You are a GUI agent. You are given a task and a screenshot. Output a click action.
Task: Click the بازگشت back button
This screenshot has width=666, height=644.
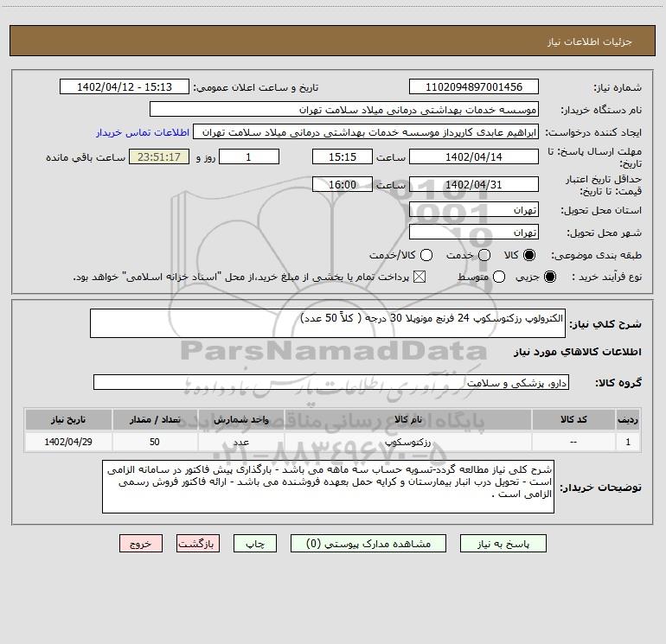tap(198, 544)
